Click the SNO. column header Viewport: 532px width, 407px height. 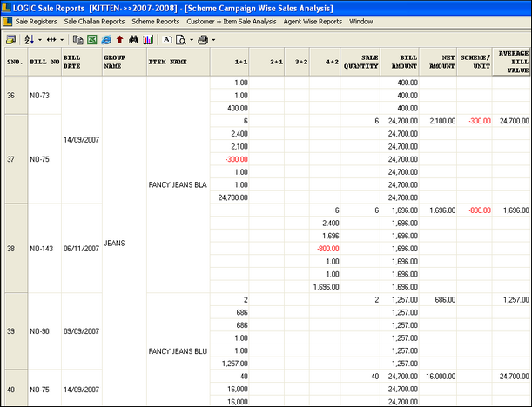pyautogui.click(x=17, y=62)
